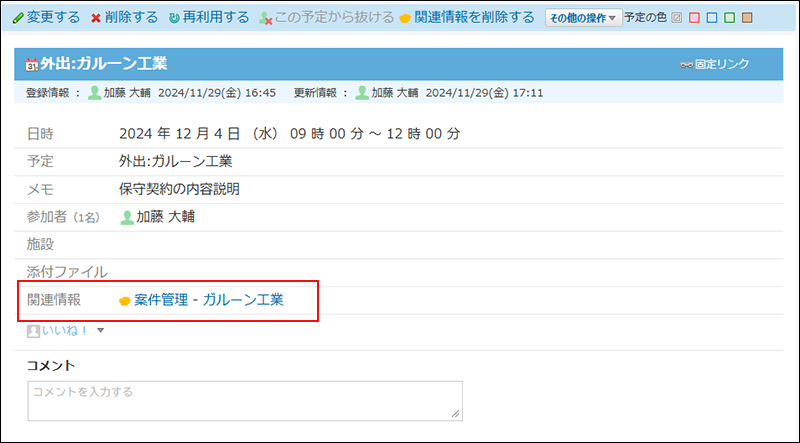
Task: Click the コメントを入力する comment field
Action: pyautogui.click(x=245, y=401)
